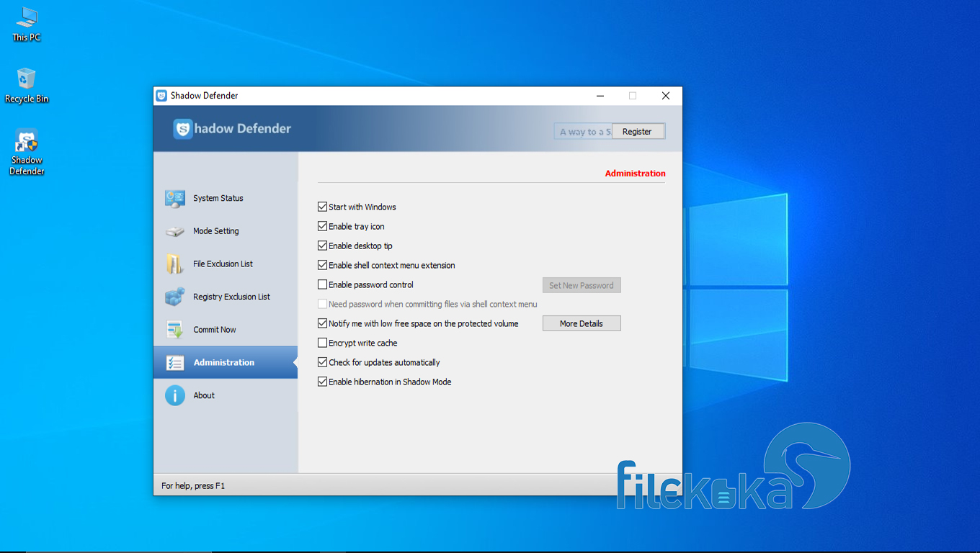Click the scrolling 'A way to a S' banner
Viewport: 980px width, 553px height.
(x=584, y=132)
